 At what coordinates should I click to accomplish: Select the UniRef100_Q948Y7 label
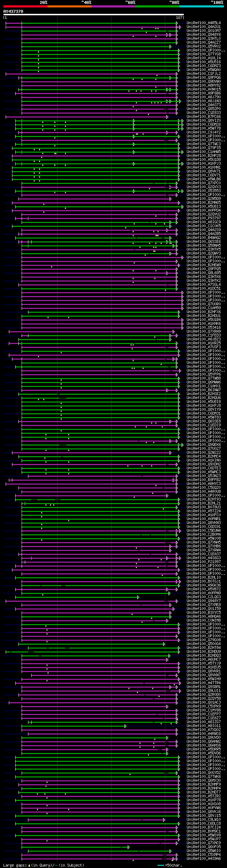(204, 601)
